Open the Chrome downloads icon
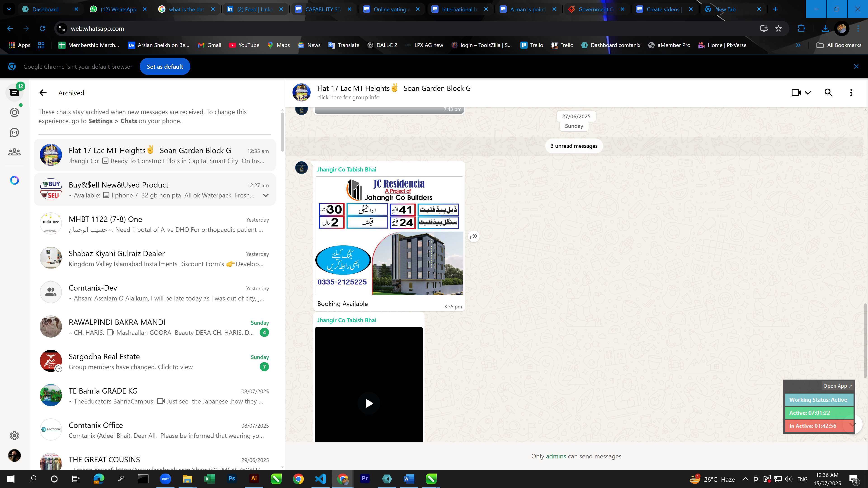Image resolution: width=868 pixels, height=488 pixels. click(x=825, y=29)
